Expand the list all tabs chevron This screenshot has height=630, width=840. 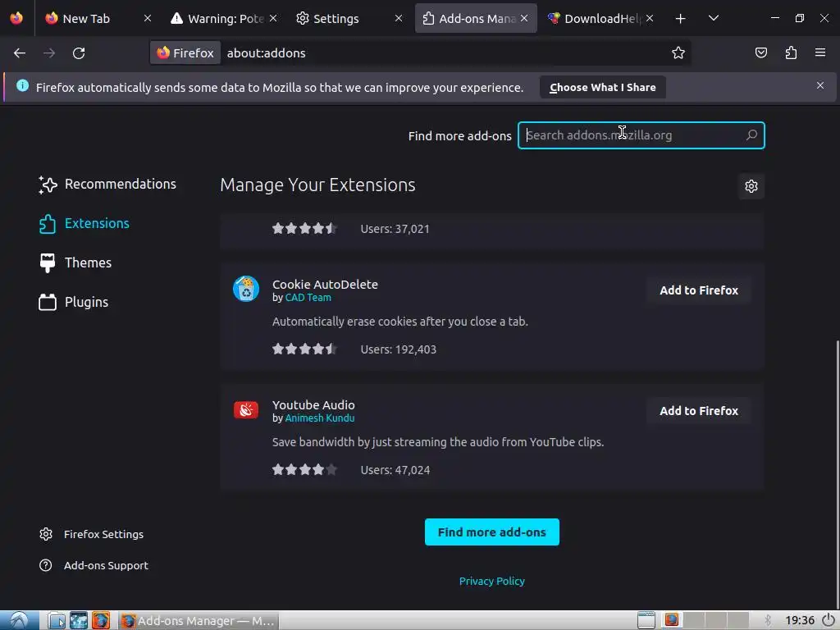(713, 19)
